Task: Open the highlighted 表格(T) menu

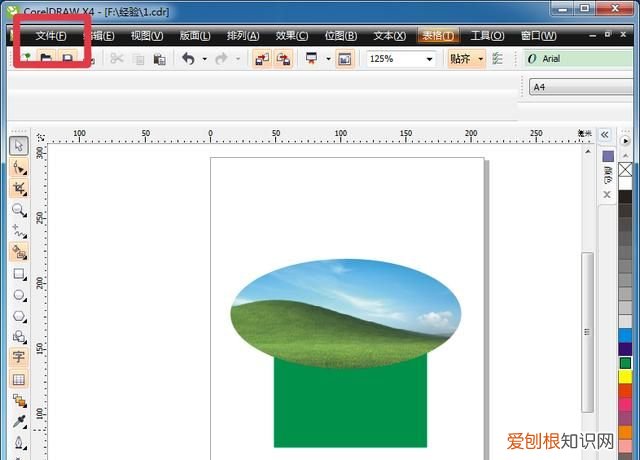Action: (438, 36)
